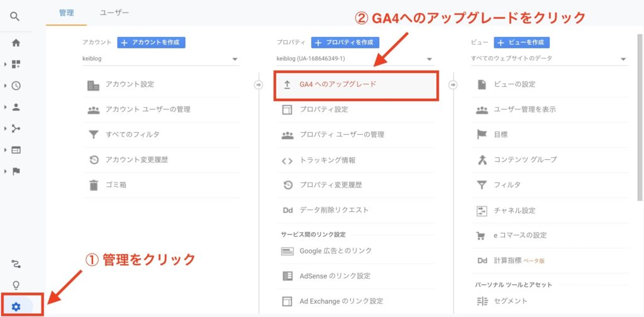Viewport: 644px width, 317px height.
Task: Switch to the ユーザー tab
Action: (114, 13)
